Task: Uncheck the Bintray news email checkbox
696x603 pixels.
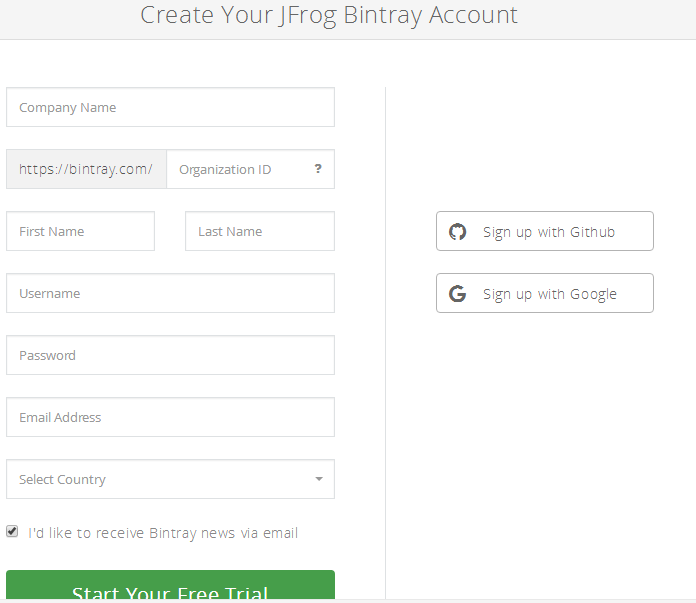Action: [12, 532]
